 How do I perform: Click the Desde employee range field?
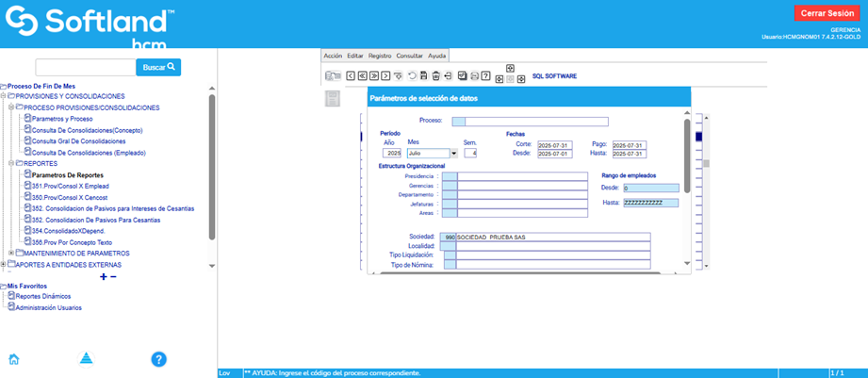click(x=650, y=189)
